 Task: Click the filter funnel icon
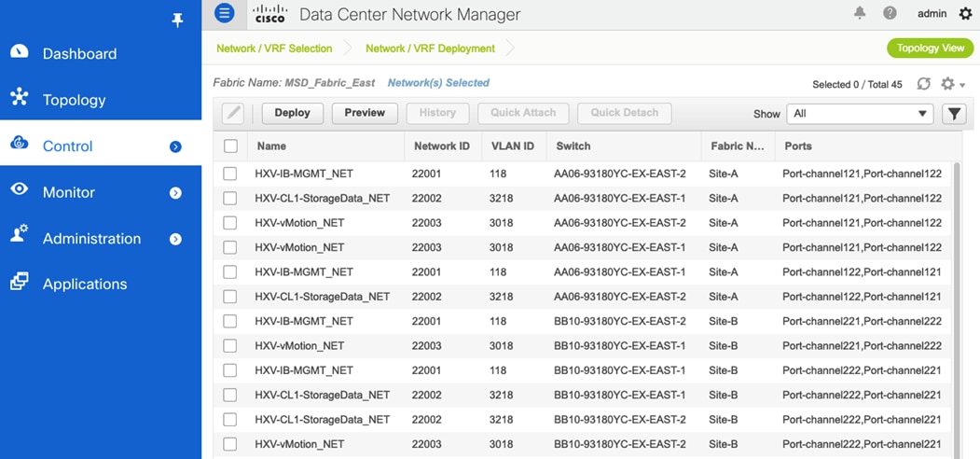click(x=953, y=114)
